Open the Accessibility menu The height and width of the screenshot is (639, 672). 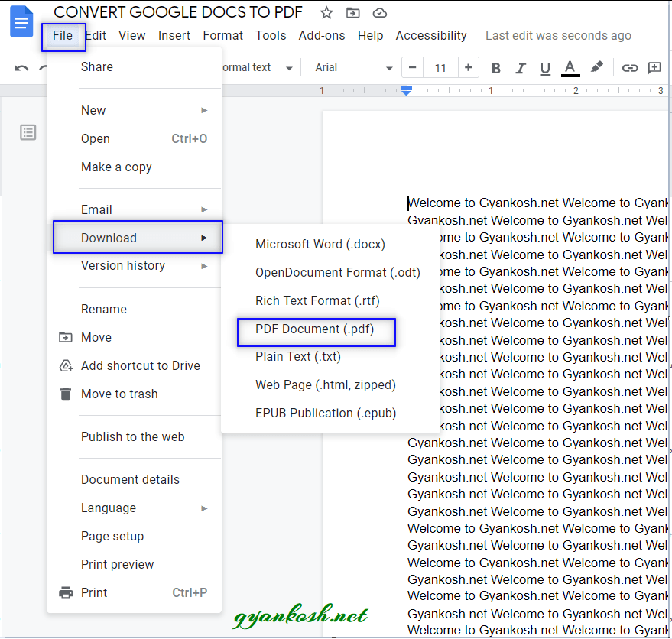(x=431, y=36)
